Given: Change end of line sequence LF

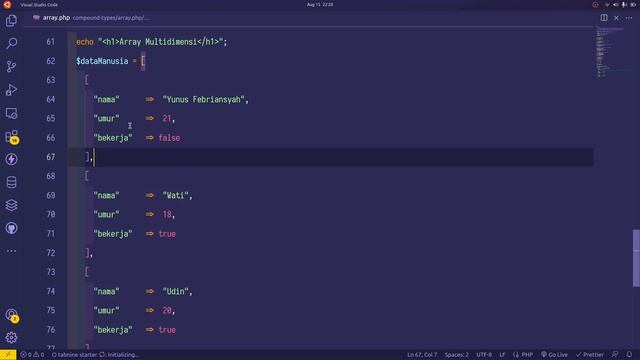Looking at the screenshot, I should pyautogui.click(x=502, y=355).
